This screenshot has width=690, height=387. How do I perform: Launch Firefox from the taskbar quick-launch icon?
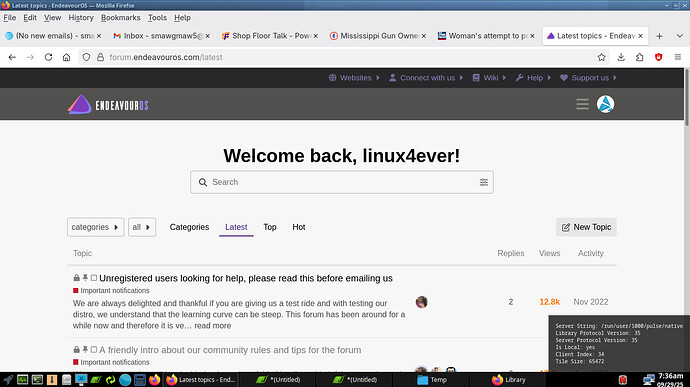tap(154, 380)
